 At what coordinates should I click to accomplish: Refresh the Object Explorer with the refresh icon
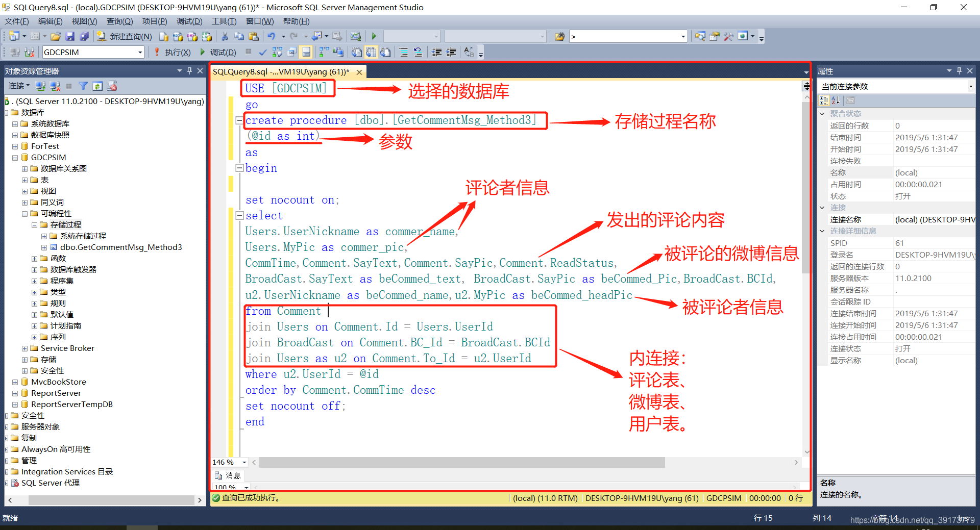[x=97, y=86]
